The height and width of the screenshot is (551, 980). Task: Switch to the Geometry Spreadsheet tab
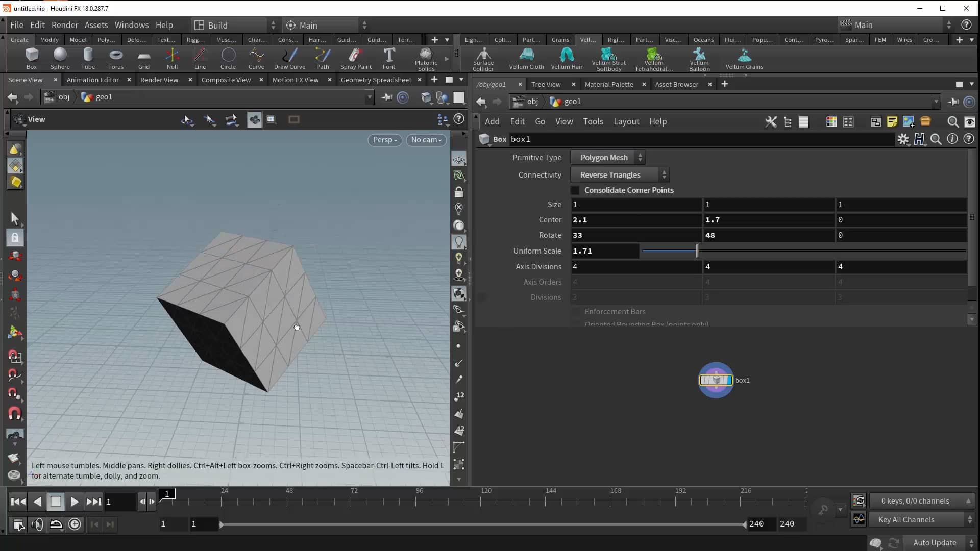(x=376, y=80)
